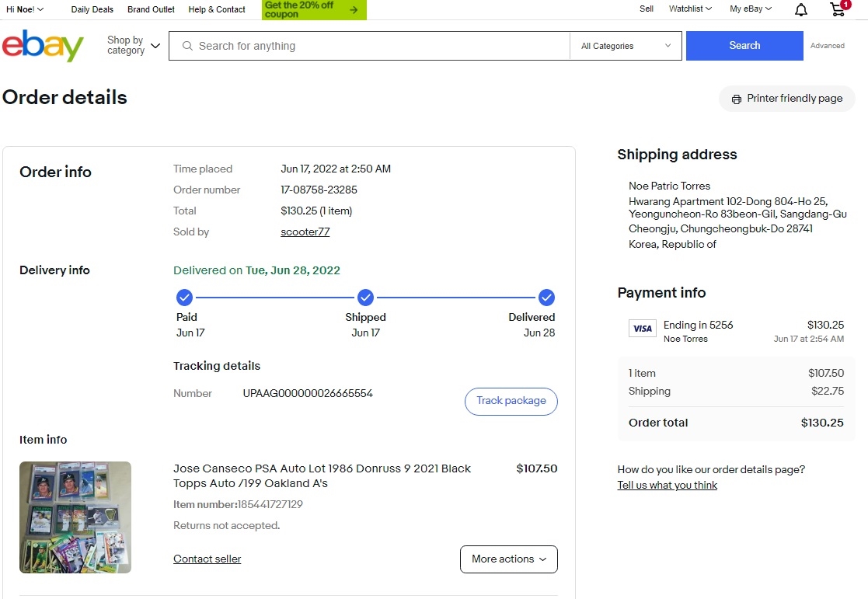Open the shopping cart icon
The width and height of the screenshot is (868, 599).
pos(838,9)
